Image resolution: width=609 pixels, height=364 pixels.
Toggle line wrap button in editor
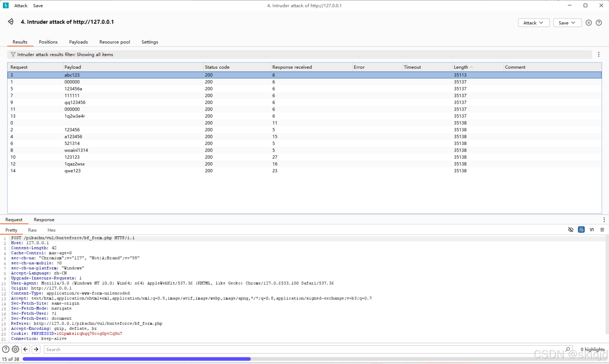coord(581,229)
